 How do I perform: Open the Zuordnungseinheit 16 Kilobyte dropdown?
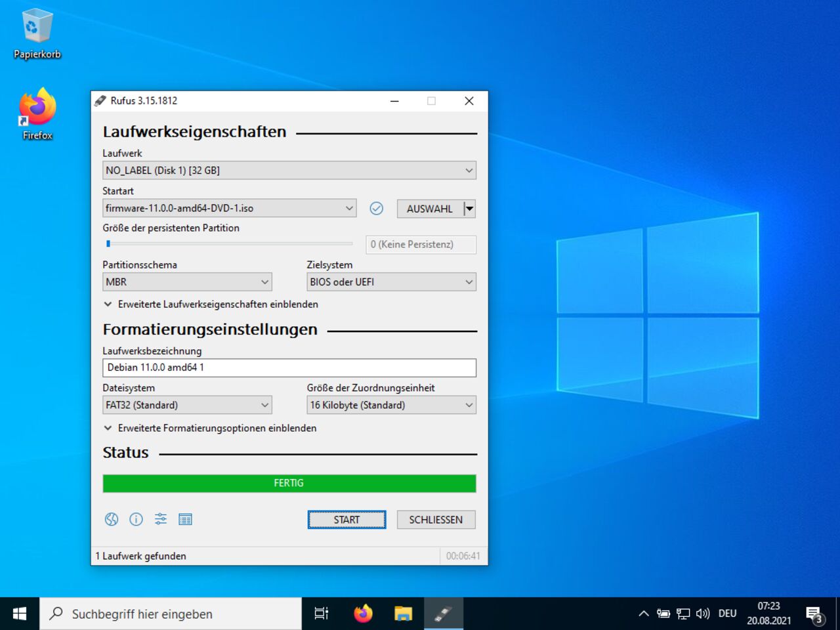tap(391, 406)
